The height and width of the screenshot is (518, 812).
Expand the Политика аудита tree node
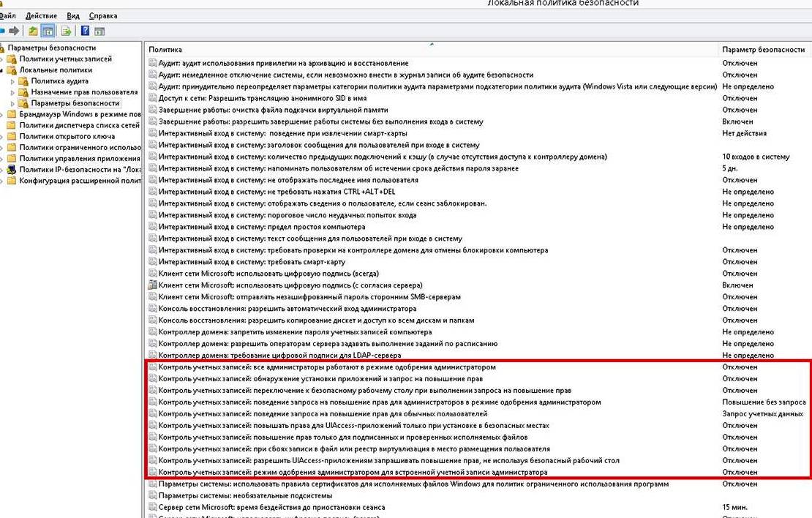click(x=12, y=81)
